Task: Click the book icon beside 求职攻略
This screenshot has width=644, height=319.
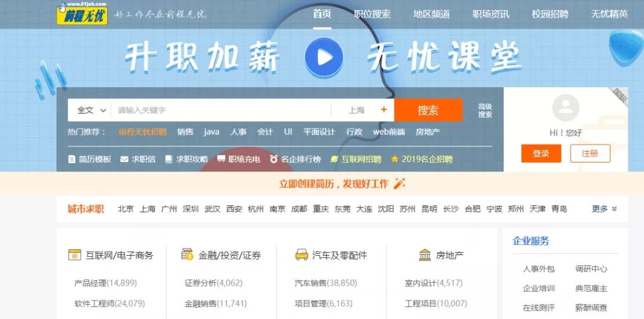Action: 168,159
